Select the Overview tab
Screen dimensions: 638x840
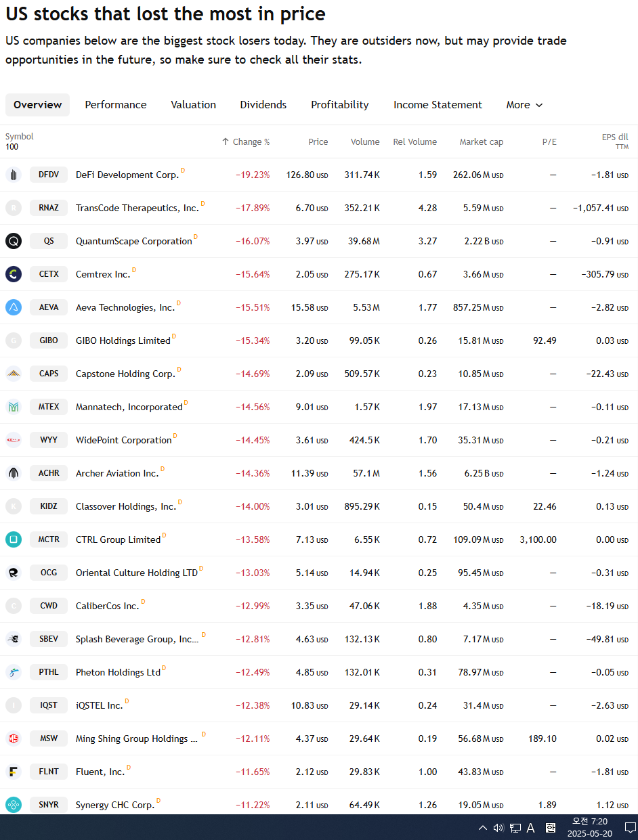(37, 105)
